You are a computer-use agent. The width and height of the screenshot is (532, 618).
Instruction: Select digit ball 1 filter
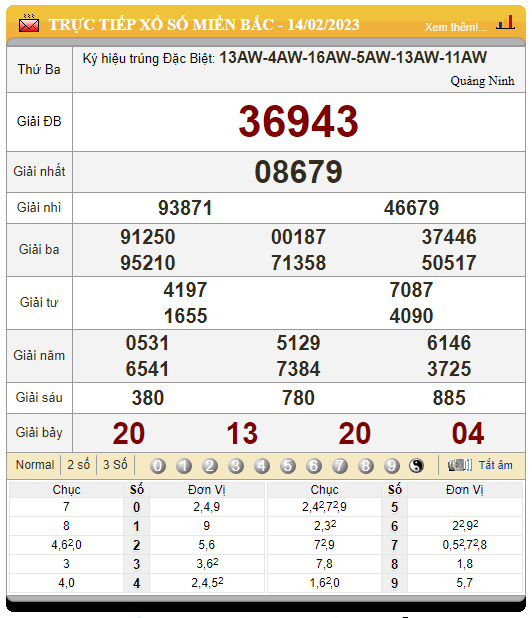184,466
